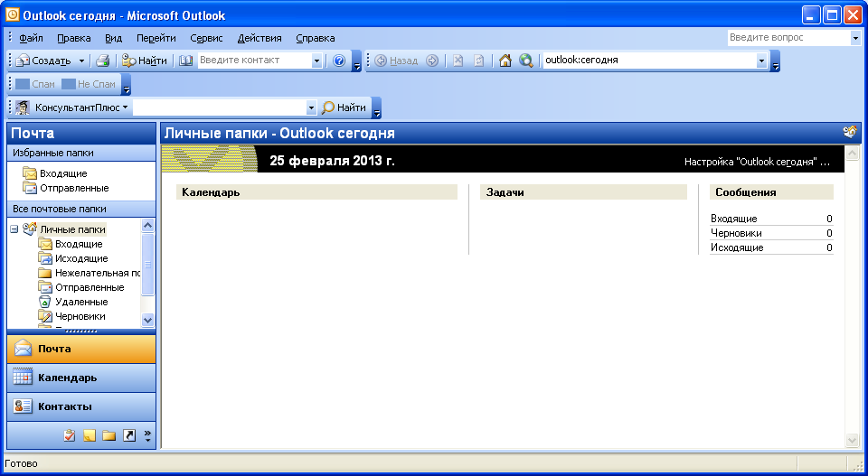This screenshot has height=476, width=868.
Task: Click the contact search input field
Action: 254,61
